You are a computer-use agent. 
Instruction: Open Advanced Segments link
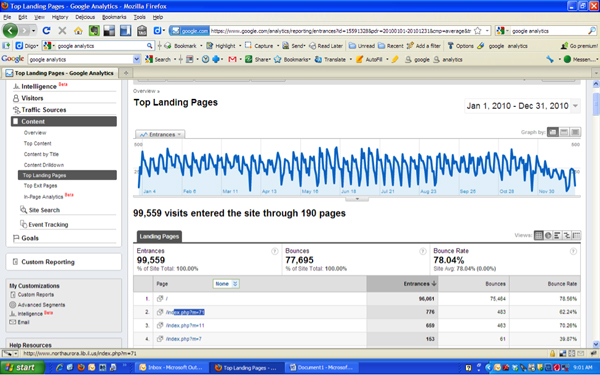(x=41, y=305)
